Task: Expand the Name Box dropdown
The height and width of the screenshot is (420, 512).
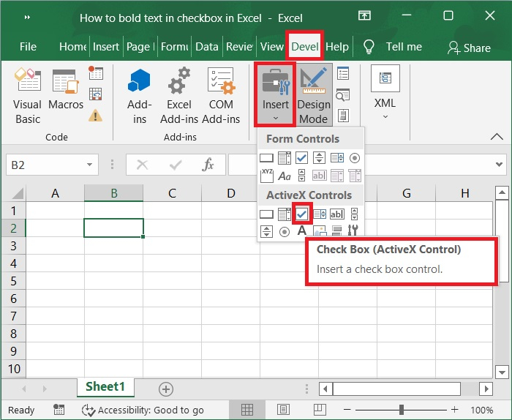Action: point(89,165)
